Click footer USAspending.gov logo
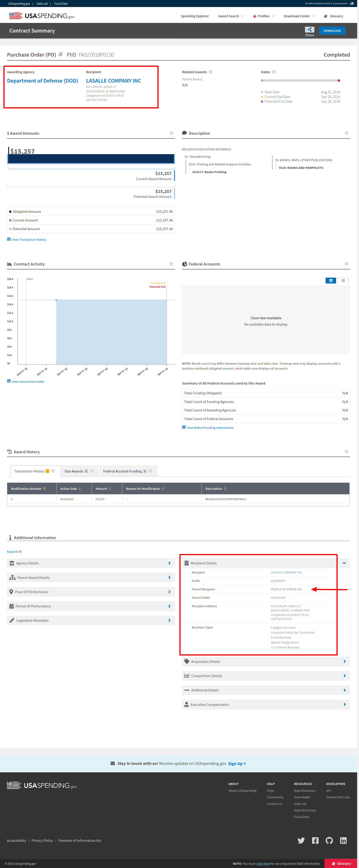This screenshot has height=868, width=359. pyautogui.click(x=42, y=785)
